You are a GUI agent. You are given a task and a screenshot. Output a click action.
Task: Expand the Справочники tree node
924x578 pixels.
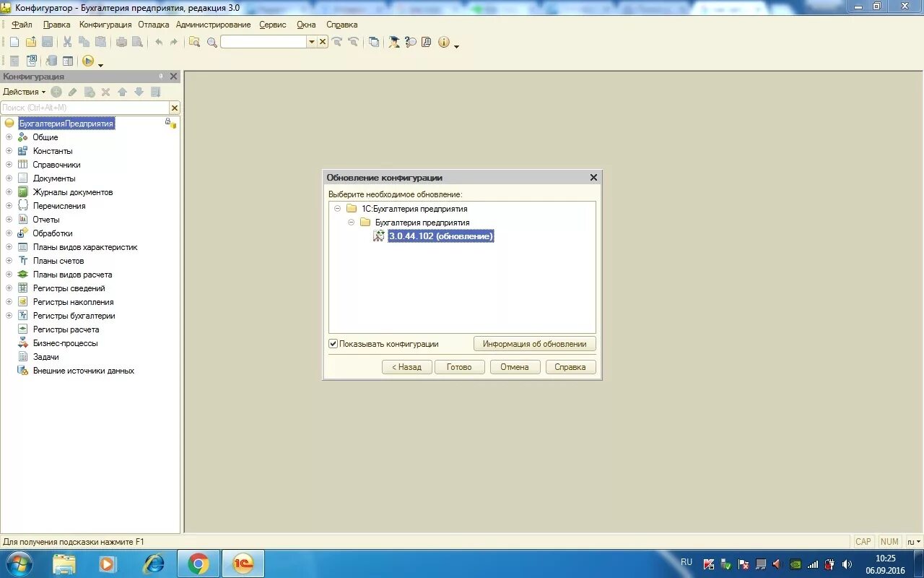pos(9,165)
